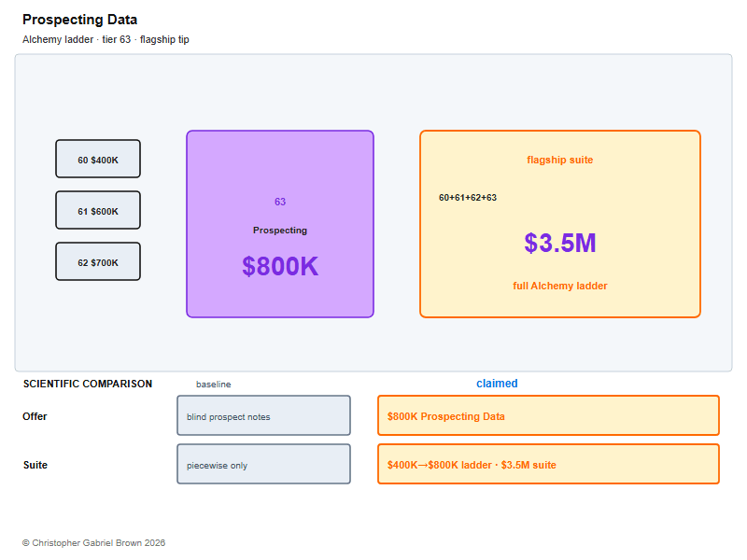Click the $3.5M price text
747x560 pixels.
coord(560,243)
